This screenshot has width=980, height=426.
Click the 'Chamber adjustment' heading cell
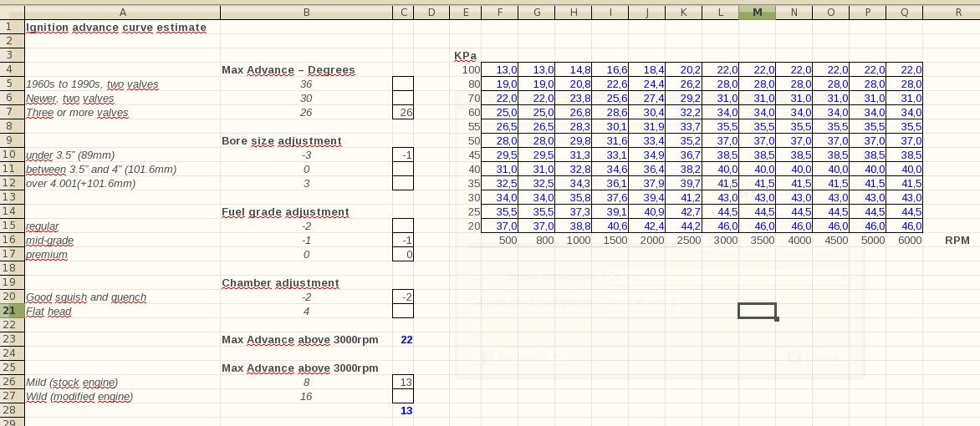pyautogui.click(x=280, y=283)
